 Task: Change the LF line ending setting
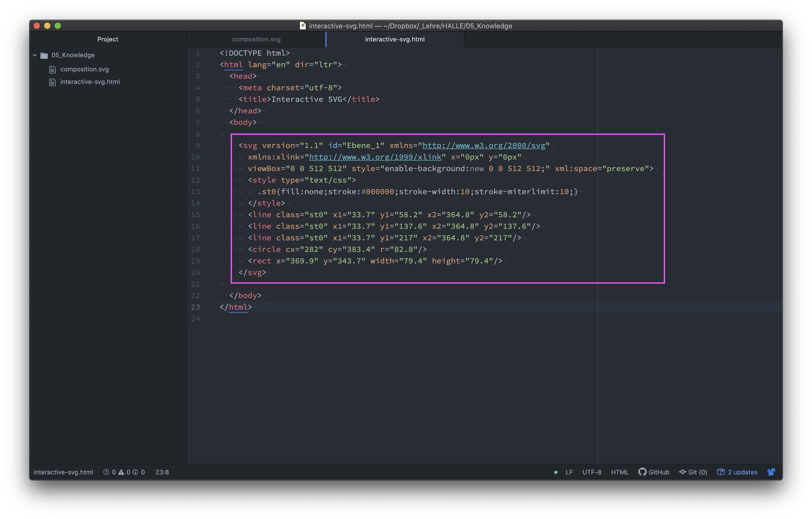569,472
